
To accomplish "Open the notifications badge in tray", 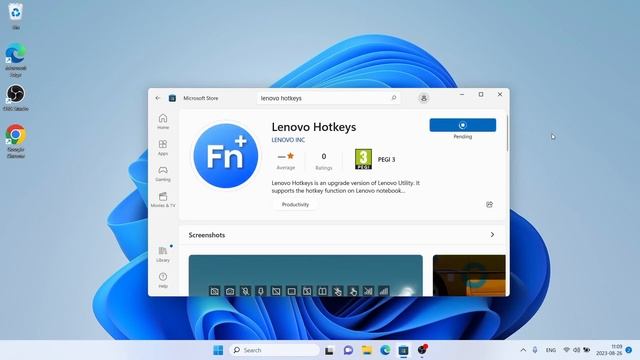I will coord(629,350).
